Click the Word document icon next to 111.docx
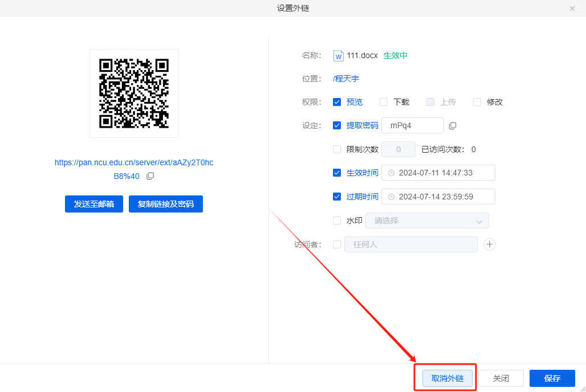This screenshot has width=586, height=392. (x=338, y=56)
